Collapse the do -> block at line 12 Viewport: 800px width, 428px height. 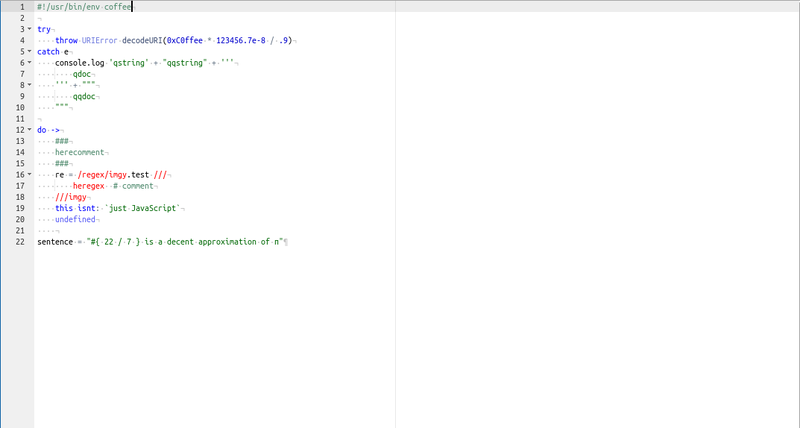point(29,130)
